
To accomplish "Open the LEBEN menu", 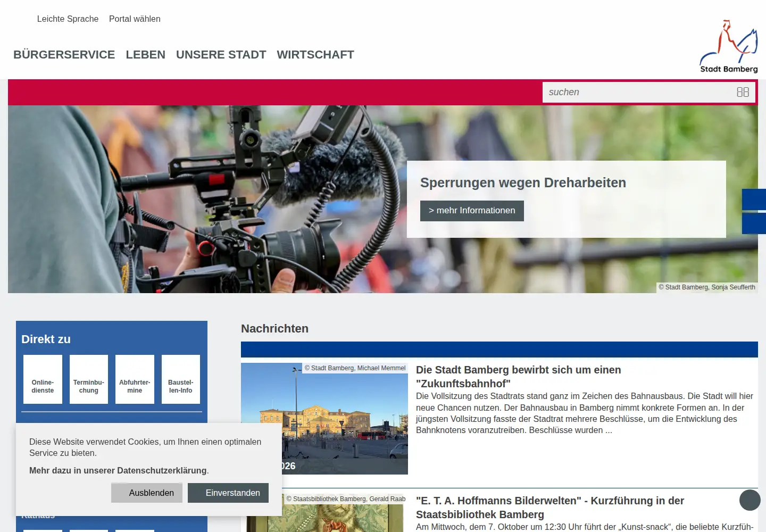I will 146,55.
